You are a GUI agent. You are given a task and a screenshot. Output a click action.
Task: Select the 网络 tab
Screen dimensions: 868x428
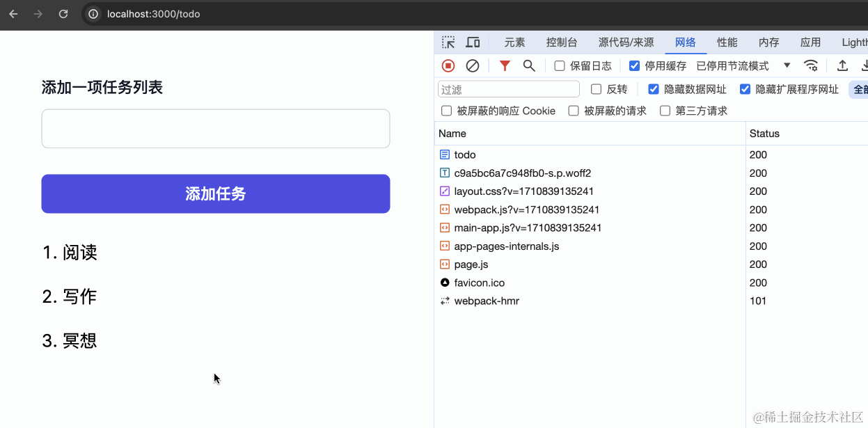tap(686, 42)
